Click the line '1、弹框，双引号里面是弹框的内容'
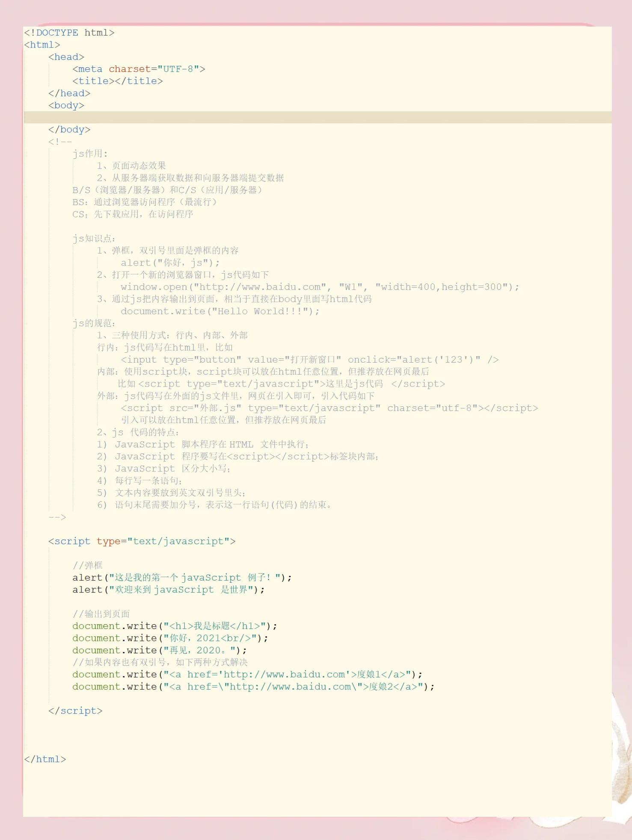This screenshot has height=840, width=632. [167, 250]
